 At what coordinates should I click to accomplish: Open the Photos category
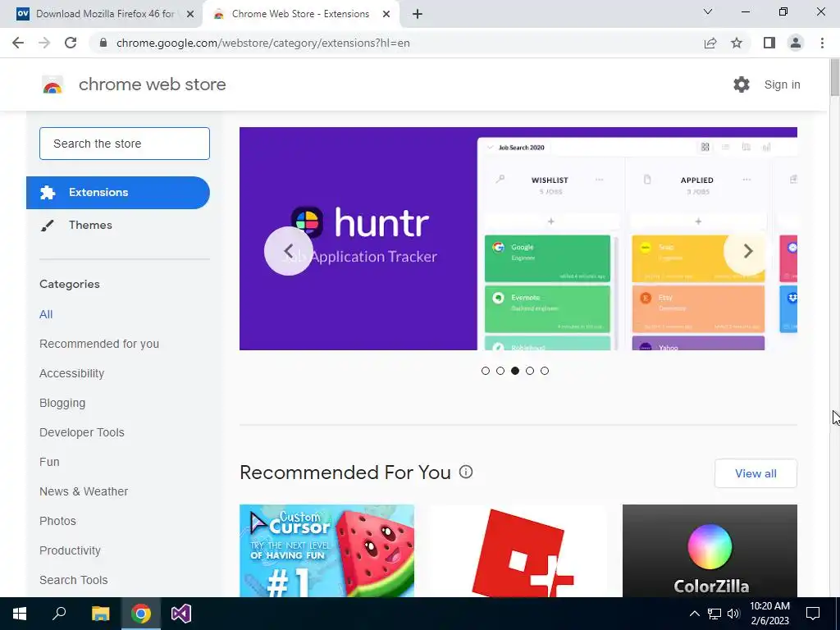(58, 521)
